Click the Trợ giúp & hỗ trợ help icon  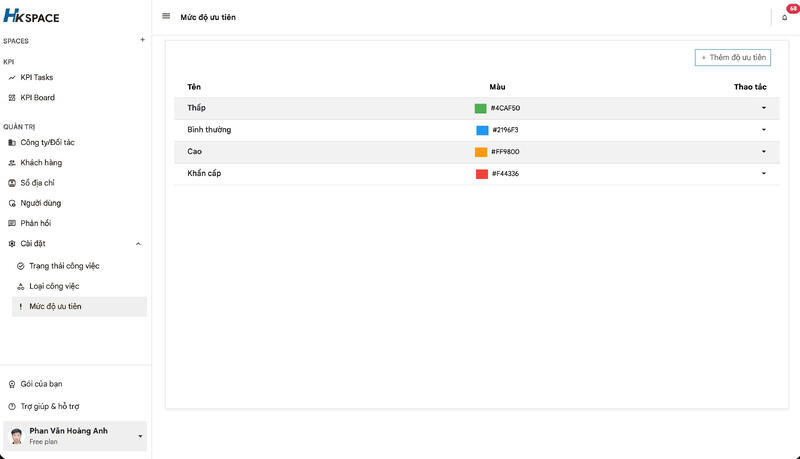tap(12, 406)
